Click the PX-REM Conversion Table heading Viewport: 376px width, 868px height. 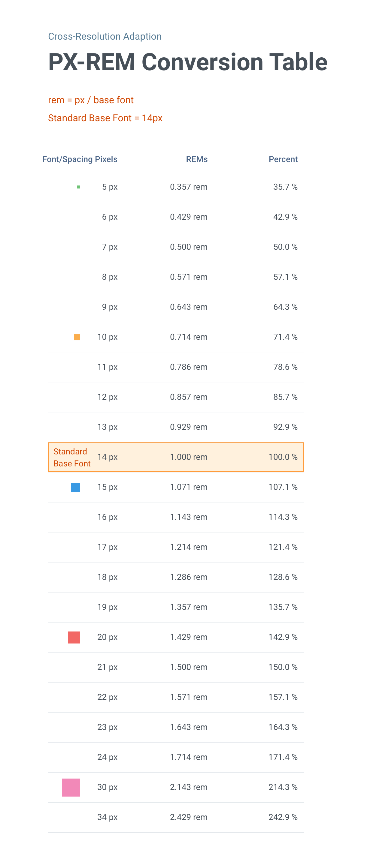[x=187, y=62]
